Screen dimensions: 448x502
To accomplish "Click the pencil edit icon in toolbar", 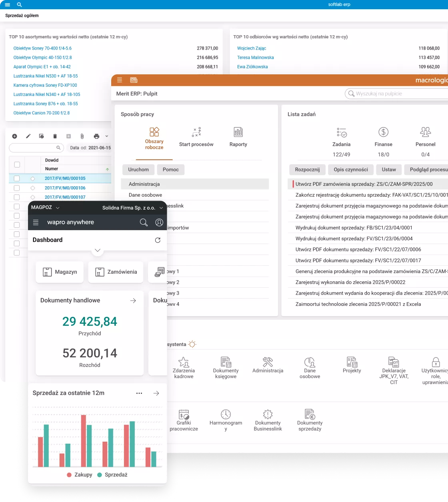I will [x=28, y=136].
